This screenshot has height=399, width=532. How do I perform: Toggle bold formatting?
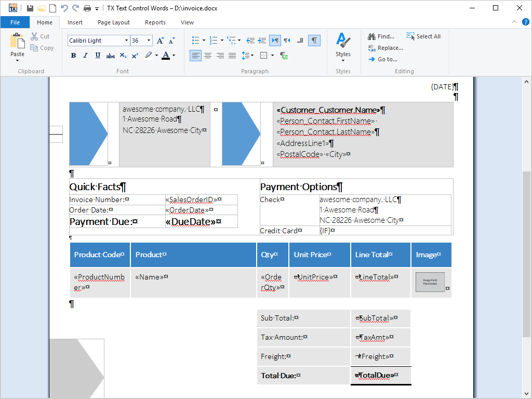pyautogui.click(x=73, y=56)
